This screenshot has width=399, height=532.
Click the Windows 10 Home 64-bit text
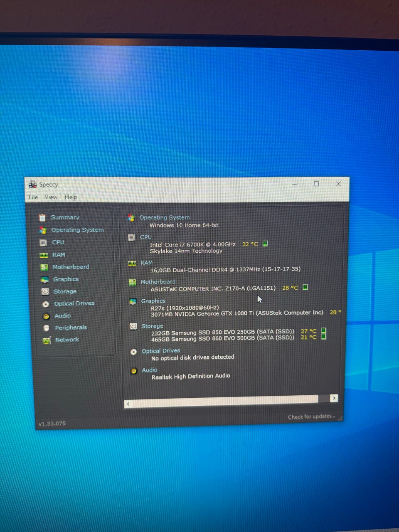[x=184, y=225]
